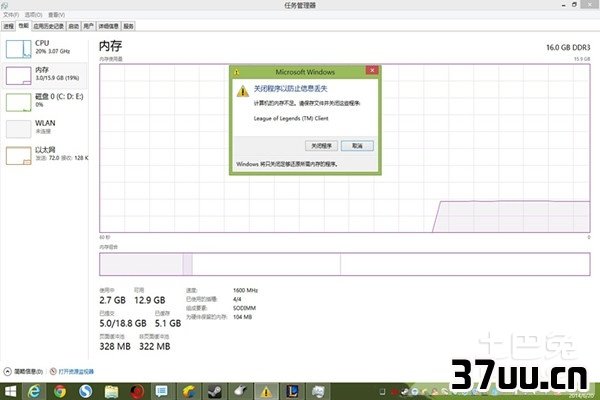Image resolution: width=600 pixels, height=400 pixels.
Task: Go to the 用户 tab
Action: 88,26
